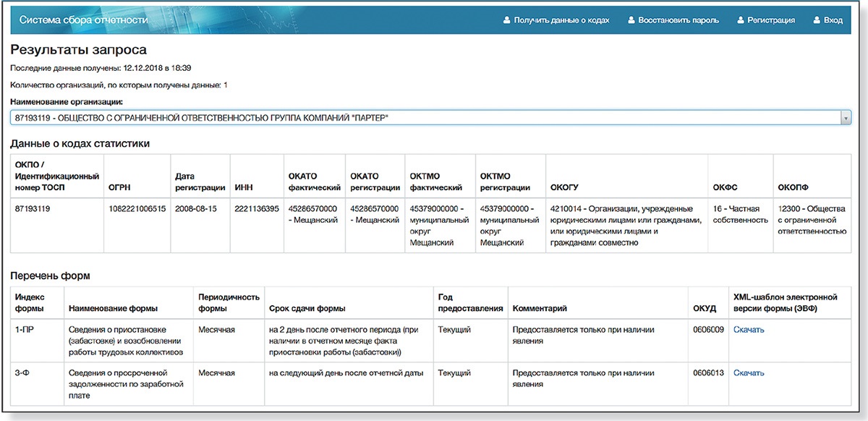Select the "Вход" login text link
Screen dimensions: 868x421
833,20
